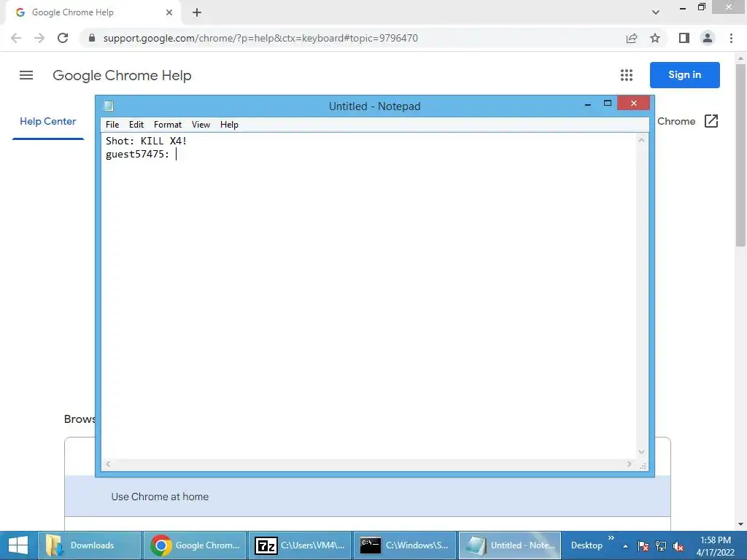This screenshot has height=560, width=747.
Task: Show hidden tray icons arrow
Action: coord(625,546)
